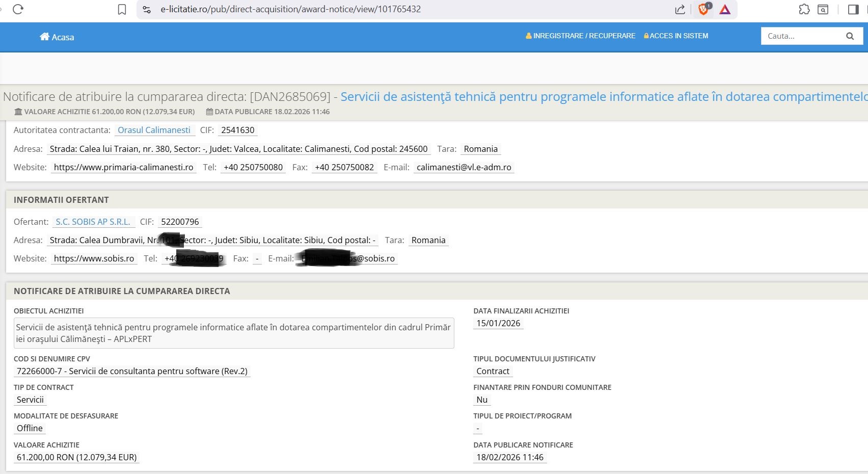This screenshot has width=868, height=474.
Task: Click the primaria-calimanesti.ro website field
Action: coord(123,168)
